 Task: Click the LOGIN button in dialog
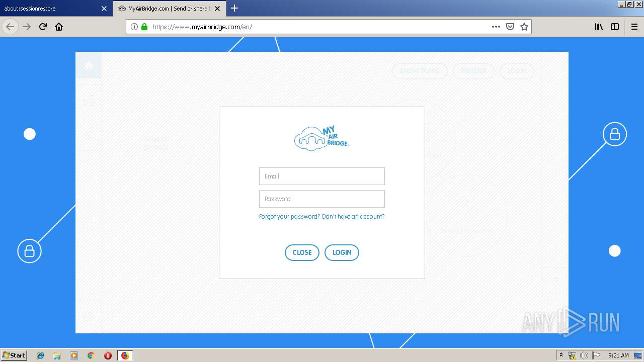pos(342,252)
